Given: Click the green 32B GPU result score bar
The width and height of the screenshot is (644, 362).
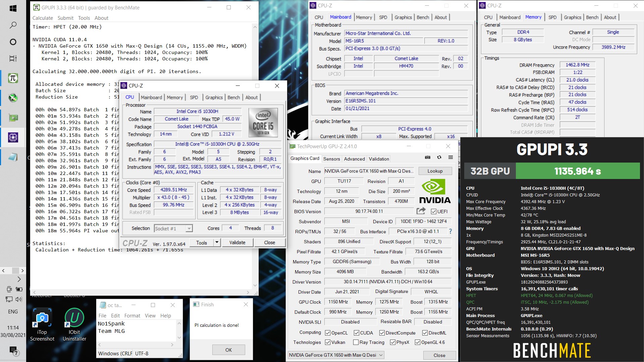Looking at the screenshot, I should point(578,171).
